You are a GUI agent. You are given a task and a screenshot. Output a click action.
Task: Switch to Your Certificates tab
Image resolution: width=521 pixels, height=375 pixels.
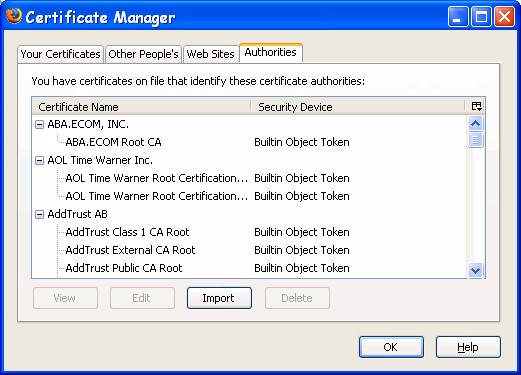pos(60,54)
